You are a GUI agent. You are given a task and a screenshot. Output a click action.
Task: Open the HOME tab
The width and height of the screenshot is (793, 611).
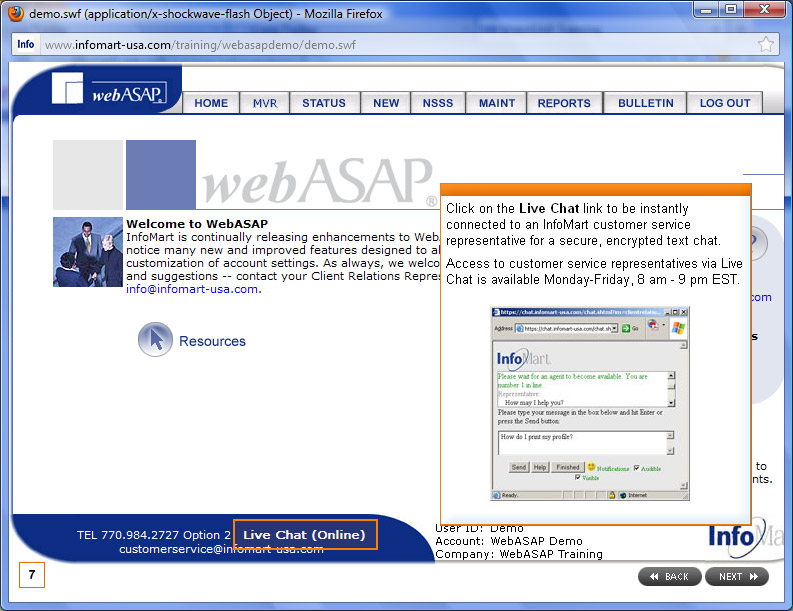[211, 103]
